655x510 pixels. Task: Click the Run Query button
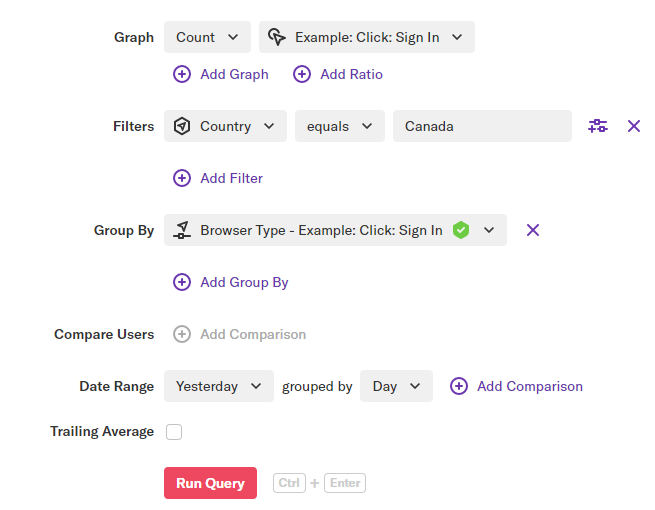(210, 483)
